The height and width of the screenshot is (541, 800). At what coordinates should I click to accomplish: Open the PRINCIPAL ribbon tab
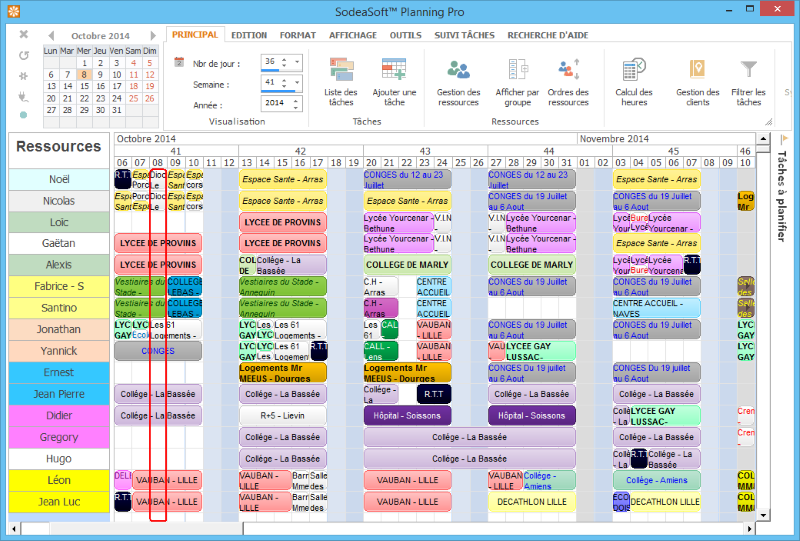[x=195, y=35]
